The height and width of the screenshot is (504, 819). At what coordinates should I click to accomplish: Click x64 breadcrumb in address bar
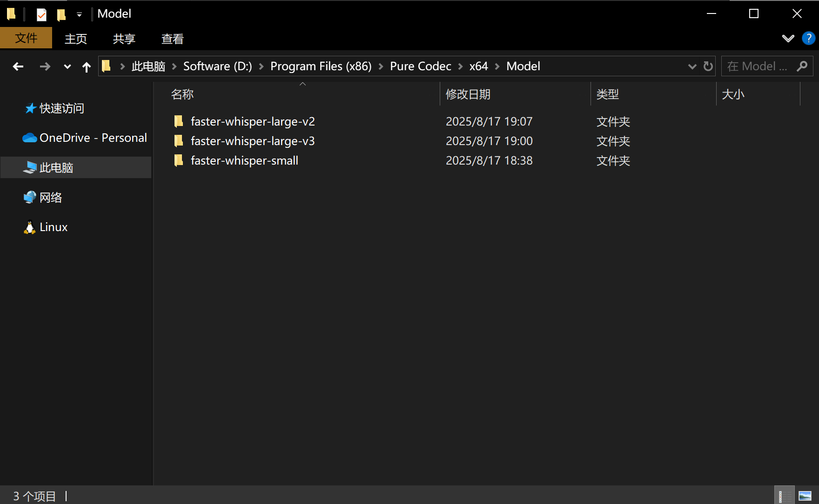pyautogui.click(x=479, y=66)
